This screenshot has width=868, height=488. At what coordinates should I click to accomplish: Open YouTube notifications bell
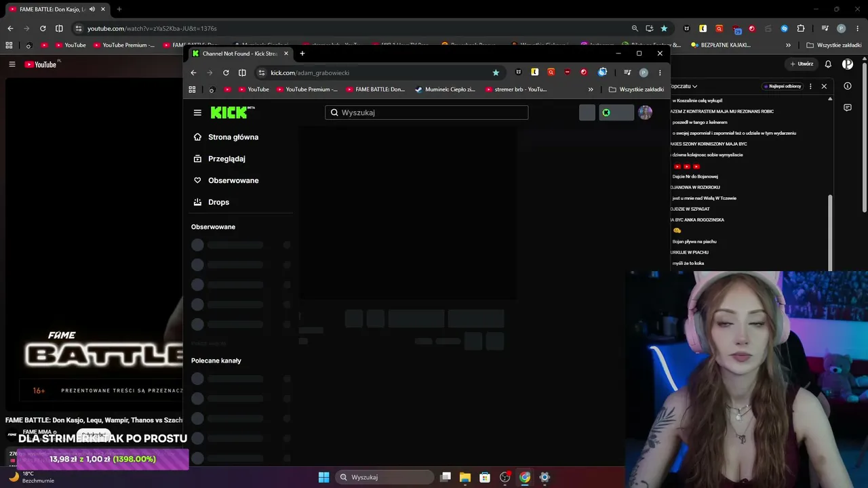828,64
